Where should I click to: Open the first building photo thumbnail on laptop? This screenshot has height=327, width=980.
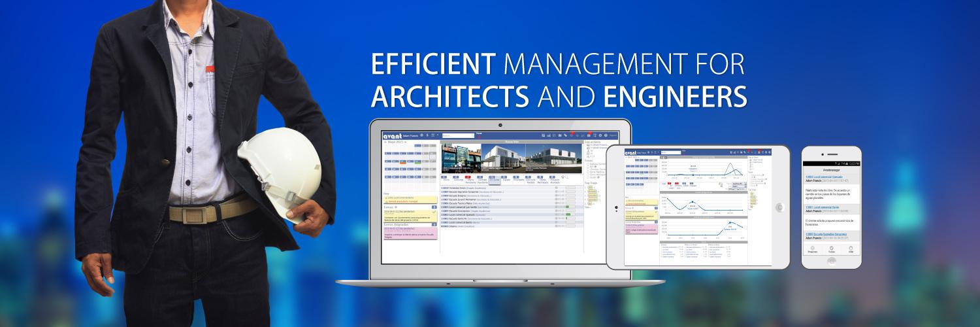(x=461, y=158)
